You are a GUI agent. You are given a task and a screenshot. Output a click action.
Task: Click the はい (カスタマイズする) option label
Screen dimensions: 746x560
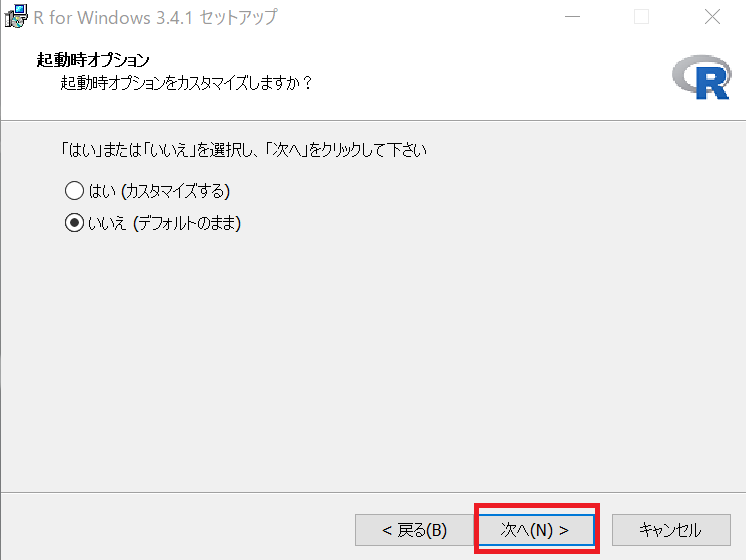click(x=159, y=191)
